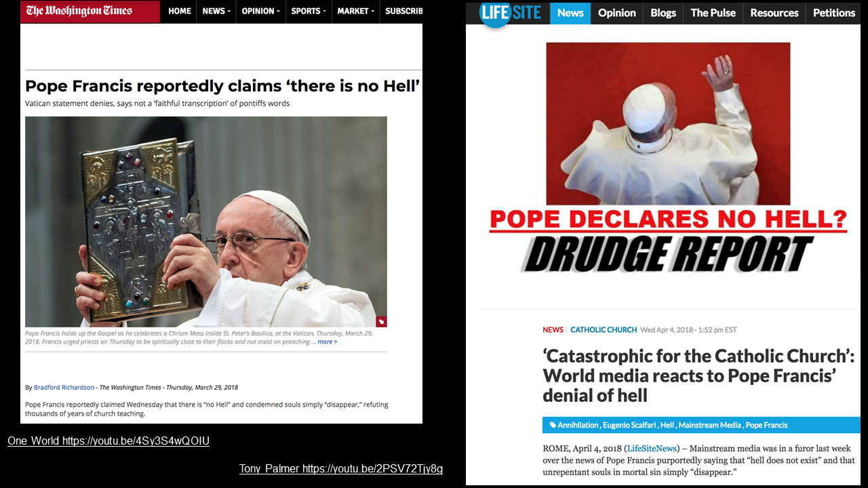Image resolution: width=868 pixels, height=488 pixels.
Task: Open HOME in Washington Times navigation
Action: (x=180, y=11)
